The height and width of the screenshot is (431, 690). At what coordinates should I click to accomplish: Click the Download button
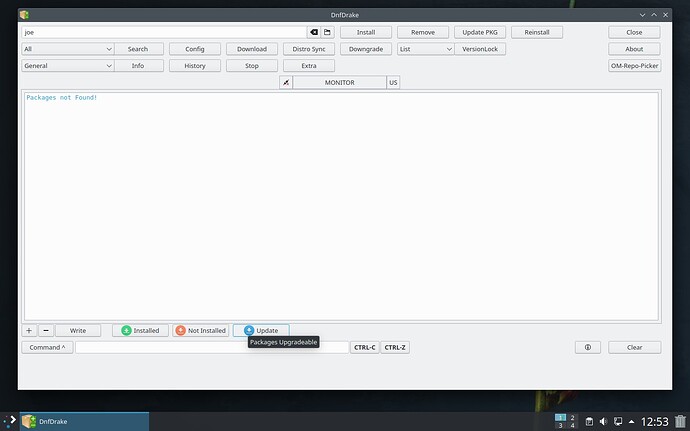point(252,49)
